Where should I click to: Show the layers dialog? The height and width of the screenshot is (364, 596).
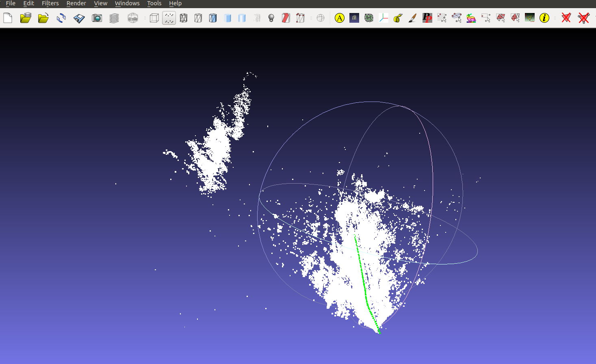[114, 18]
